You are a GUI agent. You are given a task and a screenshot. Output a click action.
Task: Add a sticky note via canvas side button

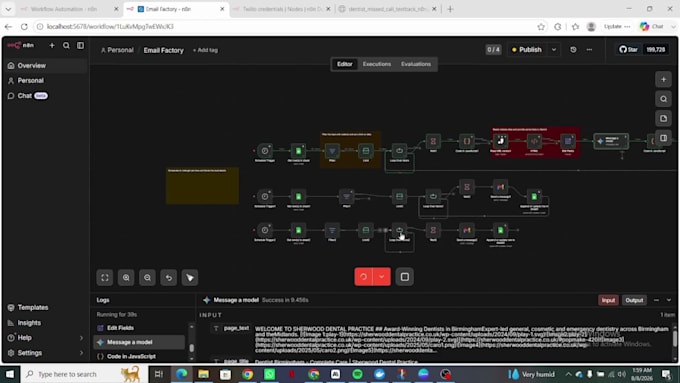pos(664,118)
